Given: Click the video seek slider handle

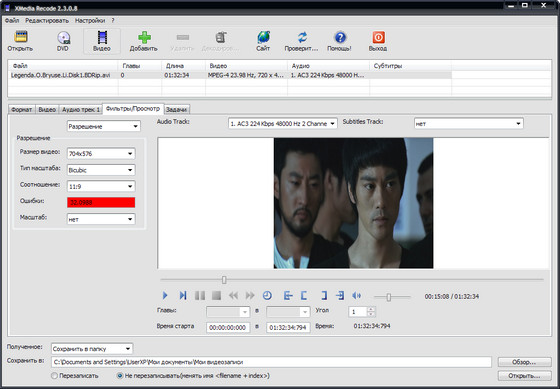Looking at the screenshot, I should 224,280.
